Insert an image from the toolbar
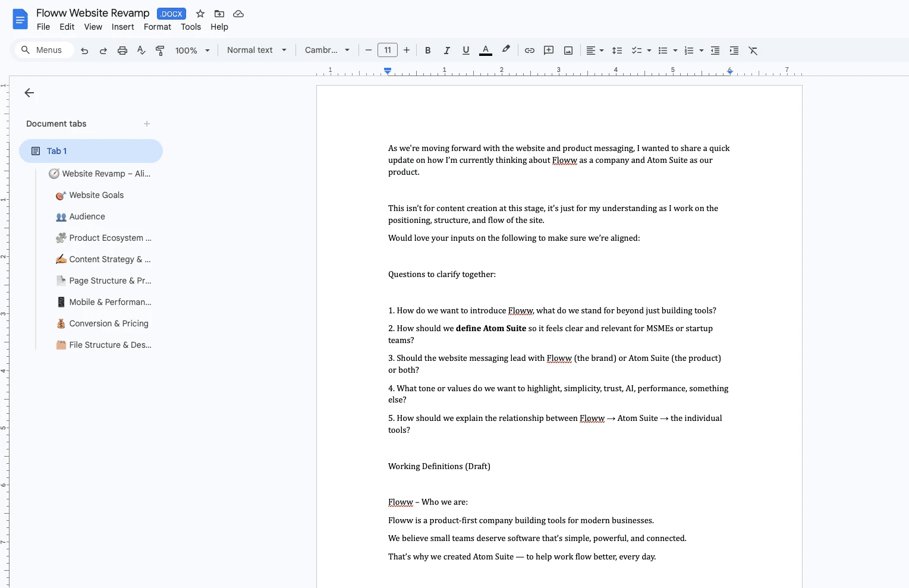909x588 pixels. pos(568,51)
